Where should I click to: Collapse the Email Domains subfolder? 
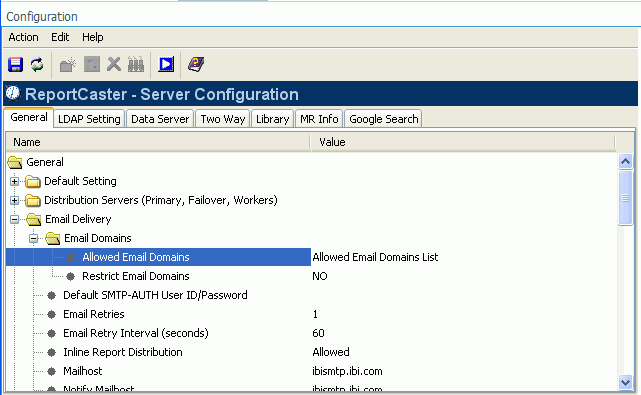[x=34, y=238]
